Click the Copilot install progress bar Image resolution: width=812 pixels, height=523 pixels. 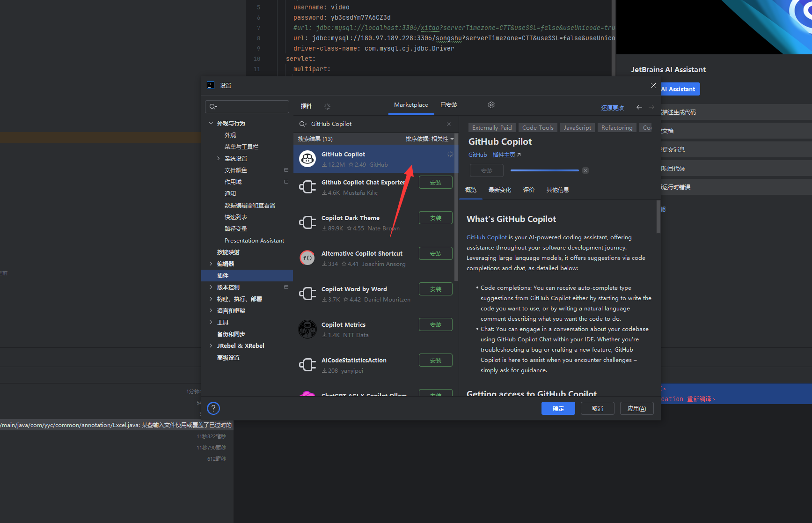545,170
